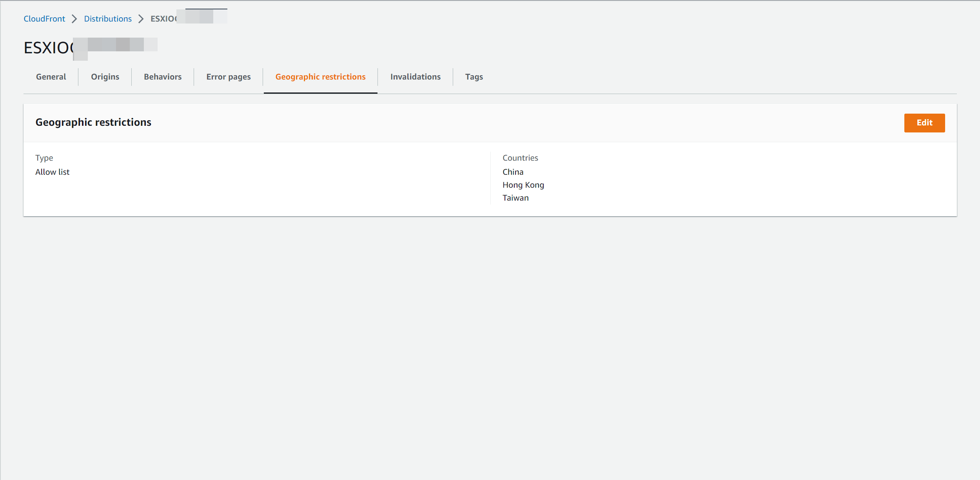Open the Invalidations tab
Image resolution: width=980 pixels, height=480 pixels.
click(415, 77)
